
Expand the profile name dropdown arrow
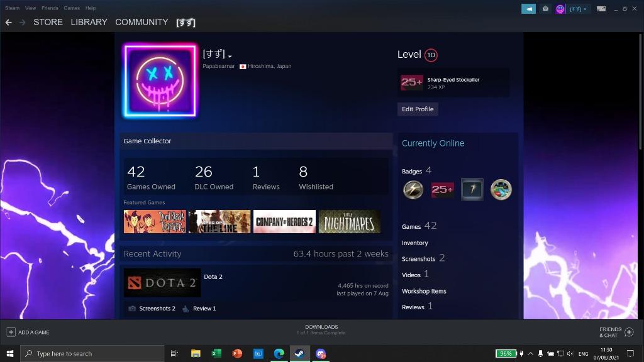pos(230,57)
